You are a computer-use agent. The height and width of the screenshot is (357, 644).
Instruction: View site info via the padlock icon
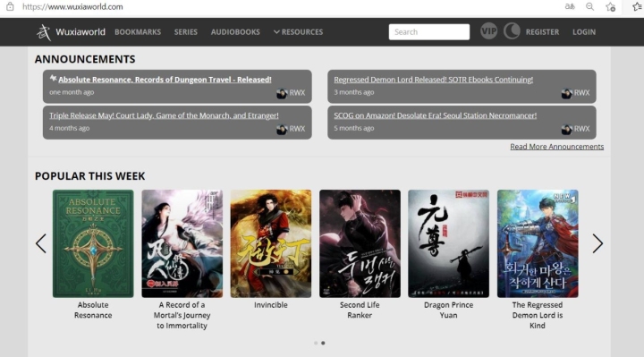click(x=10, y=6)
